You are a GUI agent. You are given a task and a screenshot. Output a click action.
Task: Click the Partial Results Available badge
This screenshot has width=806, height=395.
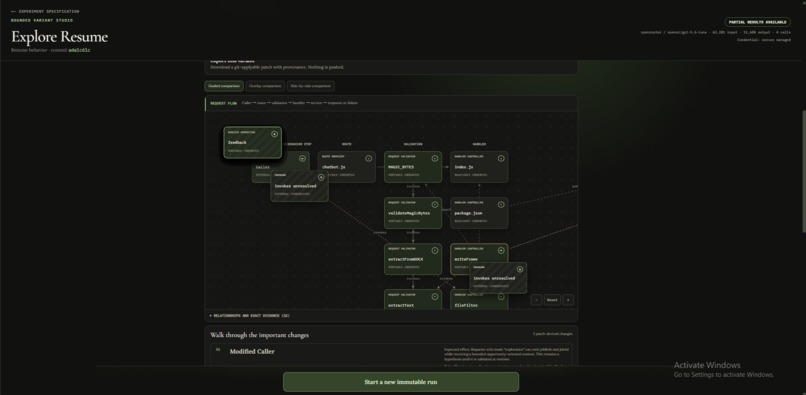(758, 22)
